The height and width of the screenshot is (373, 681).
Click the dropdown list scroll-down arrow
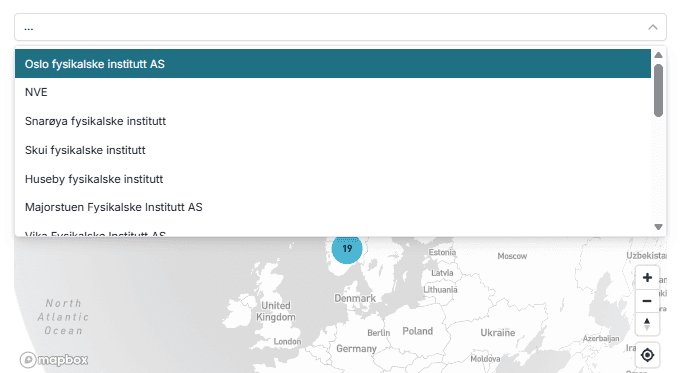658,227
